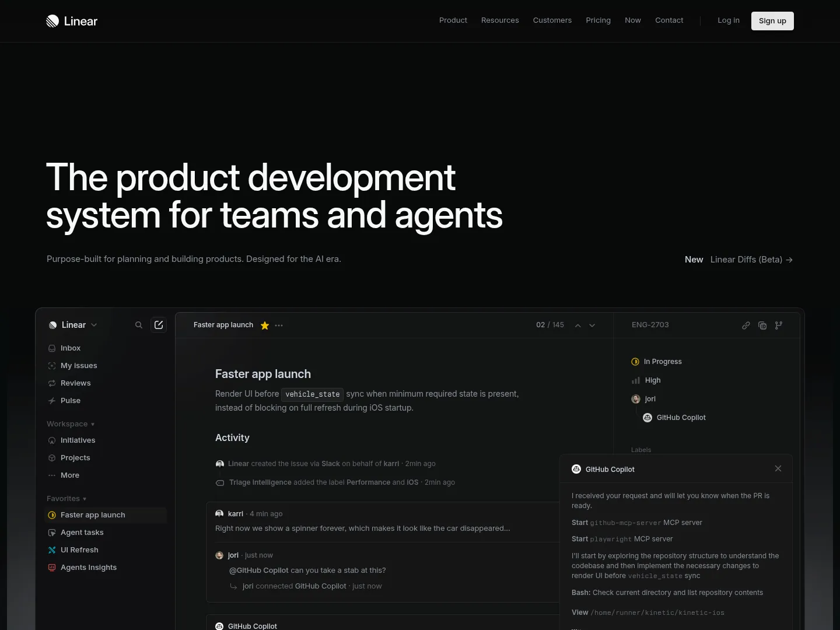Click the triage label tag icon in activity
The width and height of the screenshot is (840, 630).
[x=220, y=482]
